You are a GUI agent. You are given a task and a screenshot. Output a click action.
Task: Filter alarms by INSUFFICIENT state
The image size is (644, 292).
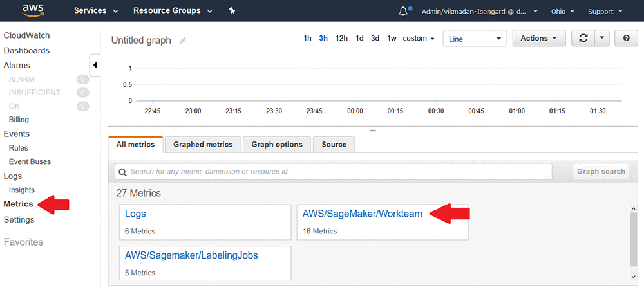coord(35,93)
